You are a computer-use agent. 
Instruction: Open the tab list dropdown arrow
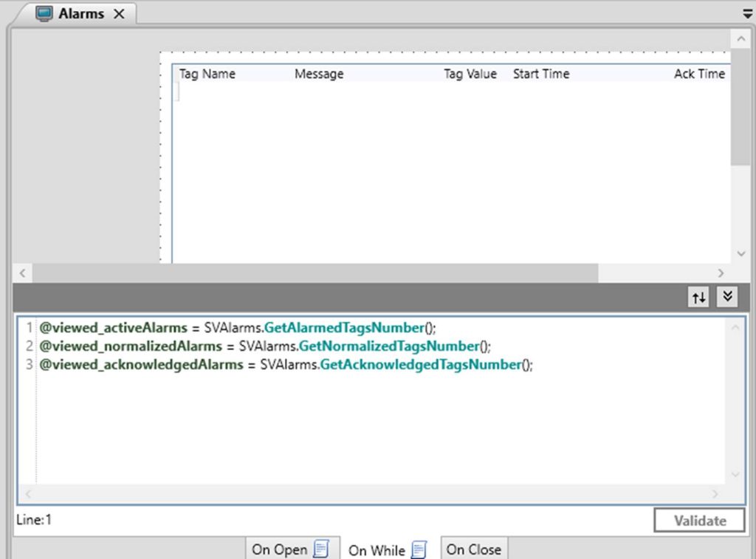pyautogui.click(x=747, y=14)
